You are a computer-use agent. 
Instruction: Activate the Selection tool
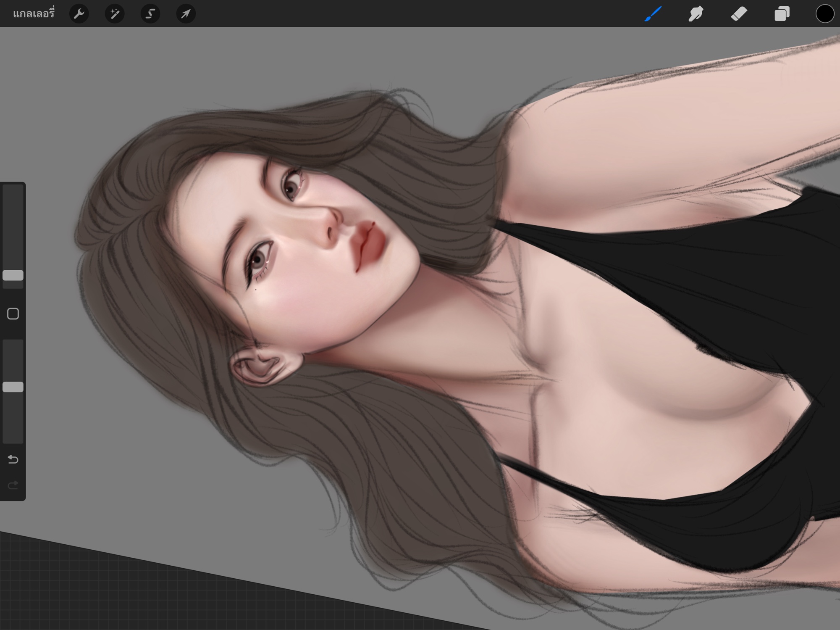(x=150, y=14)
